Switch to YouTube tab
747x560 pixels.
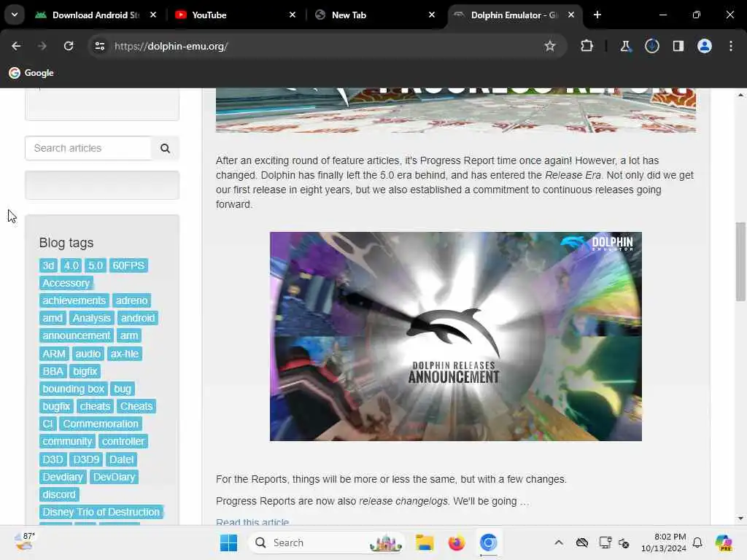[235, 15]
